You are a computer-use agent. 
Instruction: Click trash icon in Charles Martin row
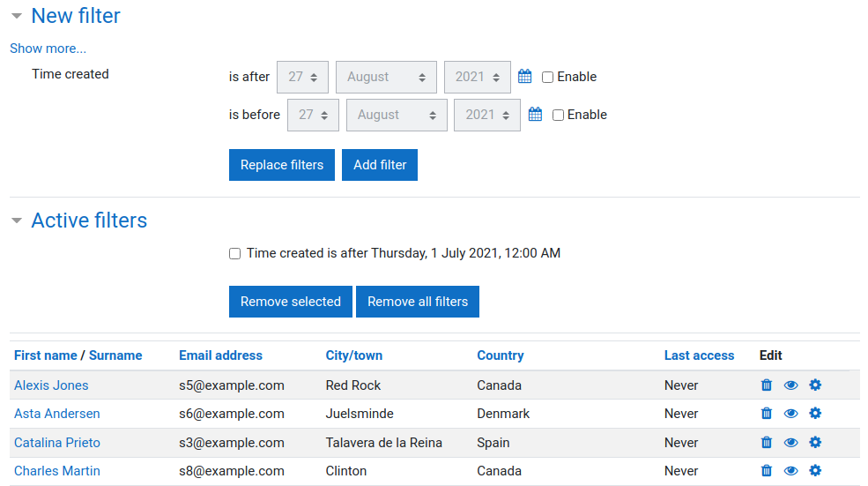(766, 470)
